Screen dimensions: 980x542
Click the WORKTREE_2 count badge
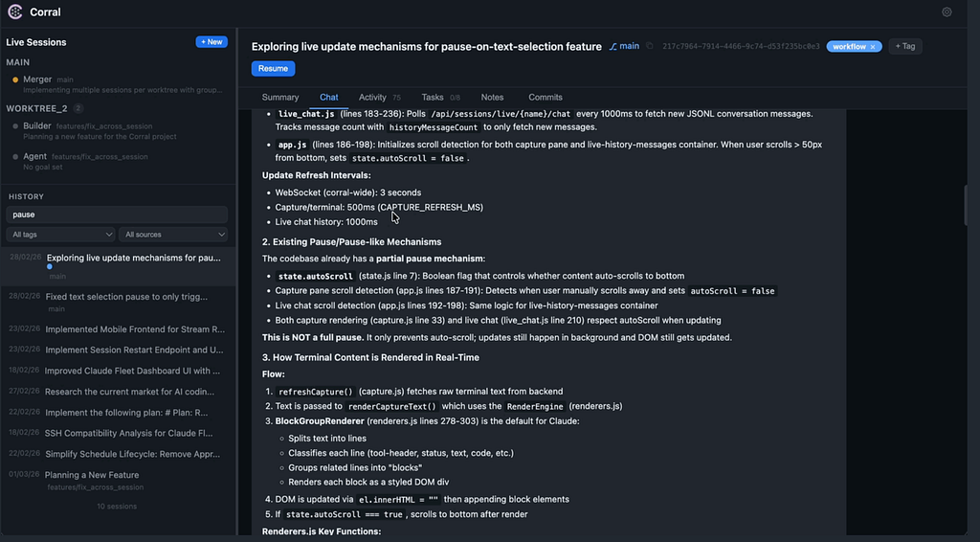(x=78, y=108)
